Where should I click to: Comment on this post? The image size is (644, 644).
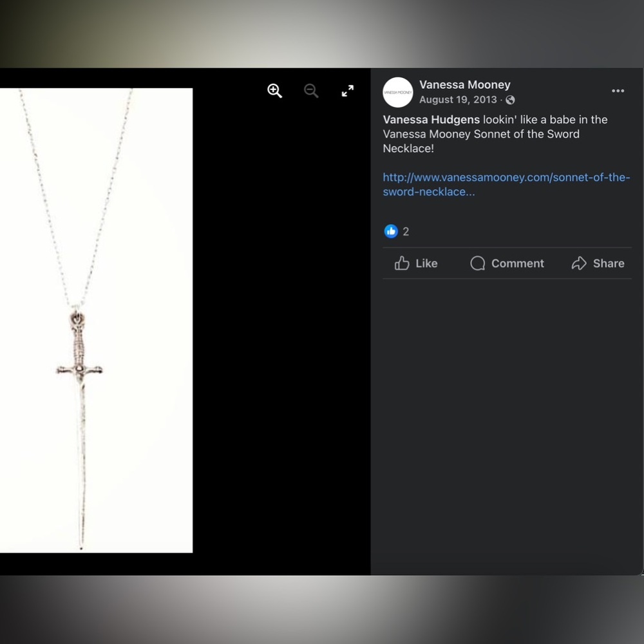pos(507,263)
